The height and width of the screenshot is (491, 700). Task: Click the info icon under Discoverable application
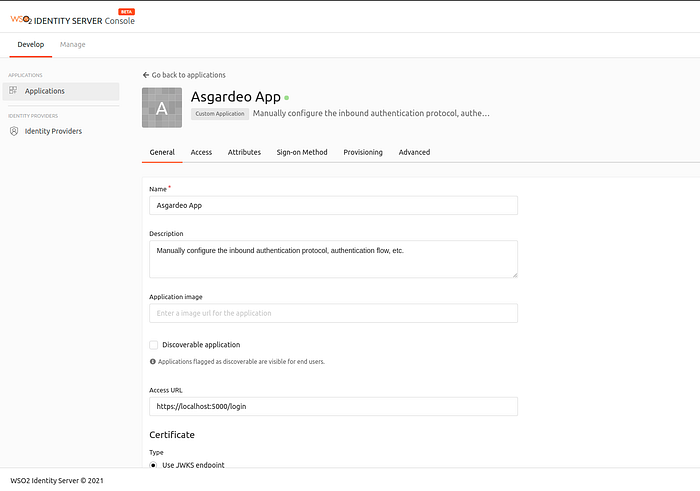[153, 362]
